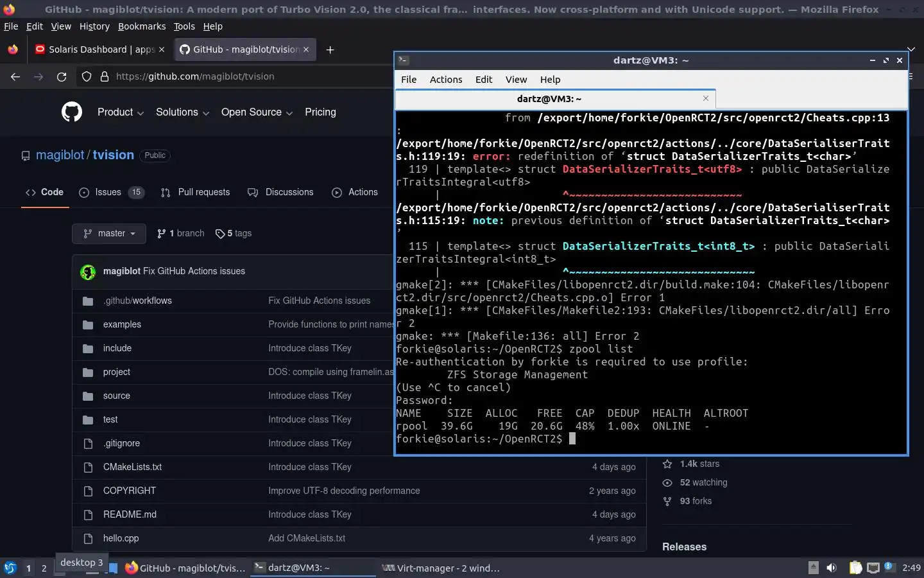Open the tvision repository name link
This screenshot has width=924, height=578.
click(x=114, y=155)
